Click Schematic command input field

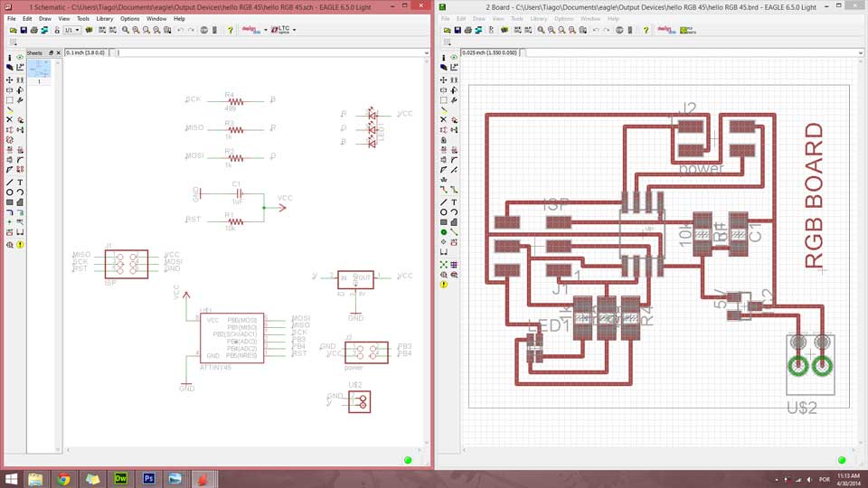(x=270, y=53)
